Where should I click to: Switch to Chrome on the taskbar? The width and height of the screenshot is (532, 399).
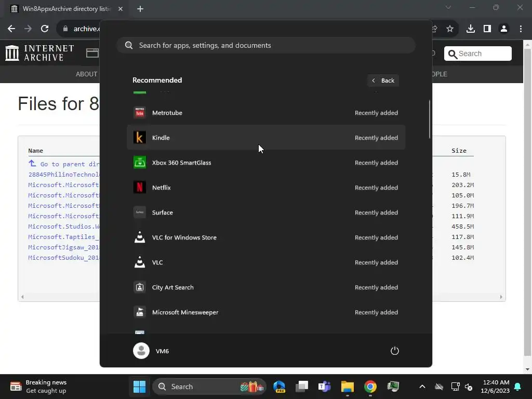[370, 387]
